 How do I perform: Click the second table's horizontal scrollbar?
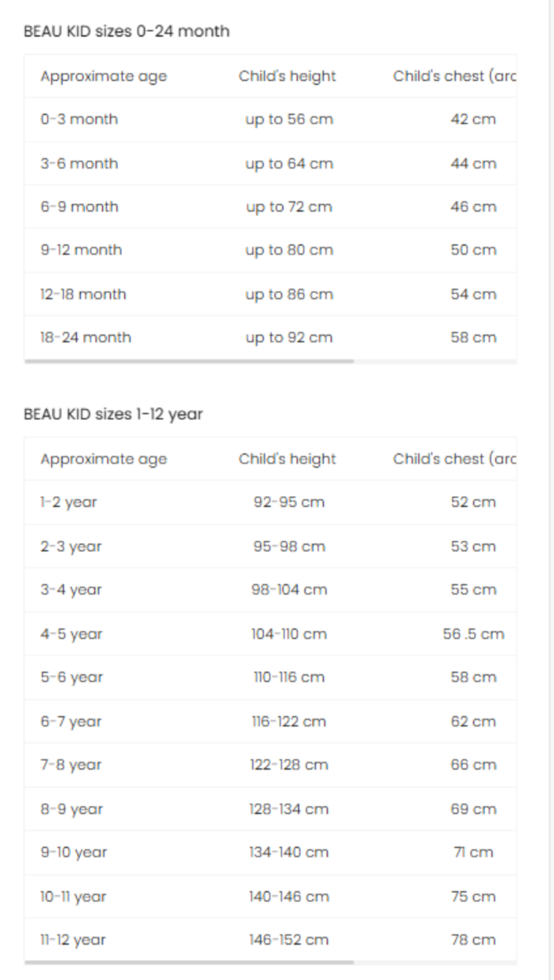click(189, 962)
